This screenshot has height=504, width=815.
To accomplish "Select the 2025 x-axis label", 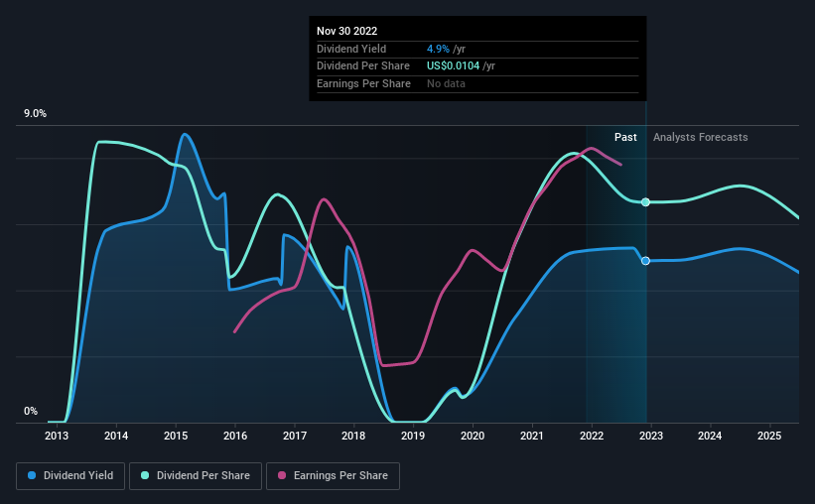I will pos(769,436).
